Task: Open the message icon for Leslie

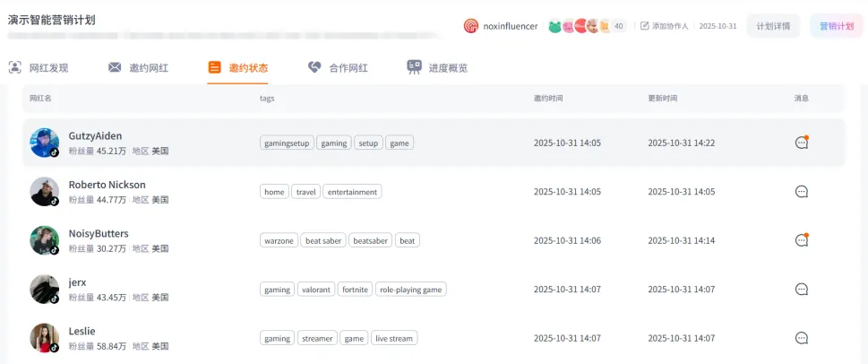Action: [801, 338]
